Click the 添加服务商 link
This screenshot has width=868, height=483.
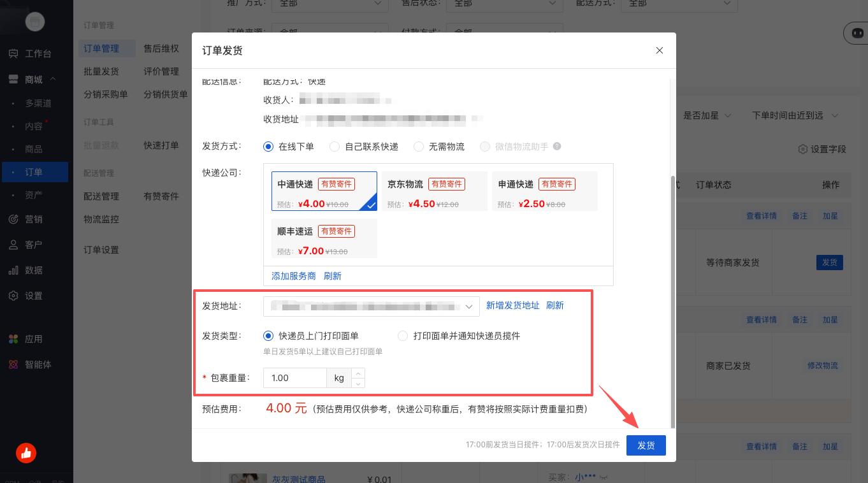[x=294, y=276]
